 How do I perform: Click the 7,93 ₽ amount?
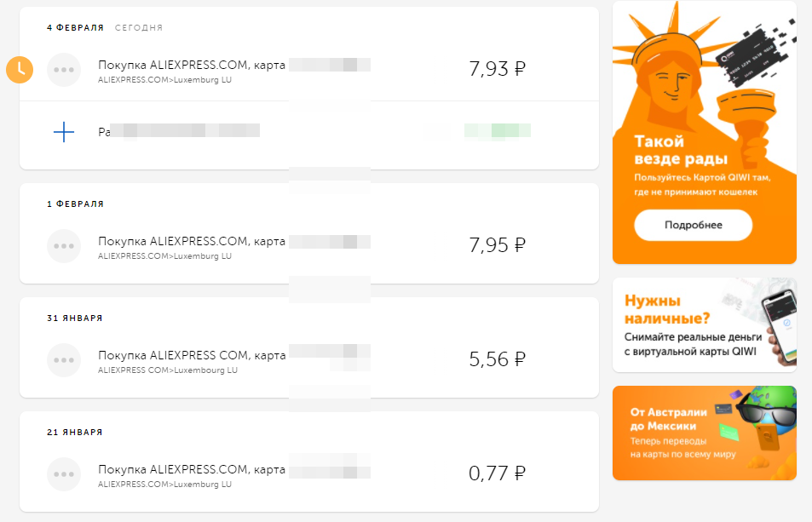pos(497,69)
